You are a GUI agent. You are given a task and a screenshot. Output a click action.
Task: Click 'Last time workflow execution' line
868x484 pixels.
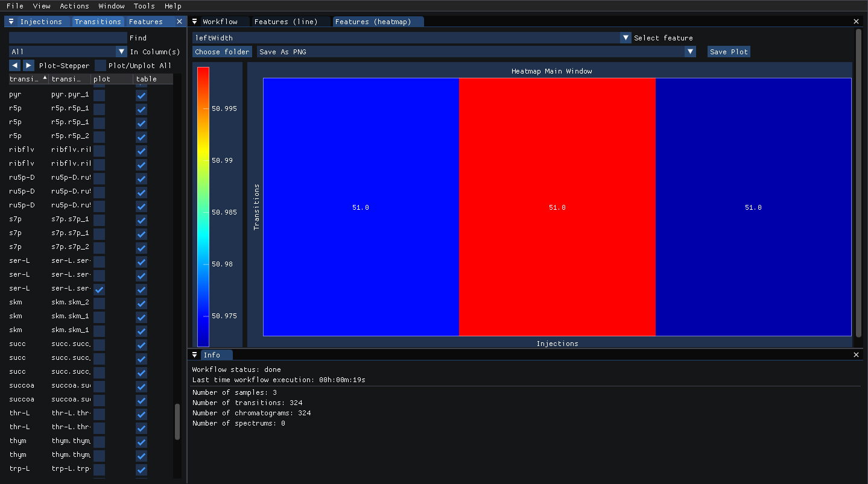[x=279, y=380]
